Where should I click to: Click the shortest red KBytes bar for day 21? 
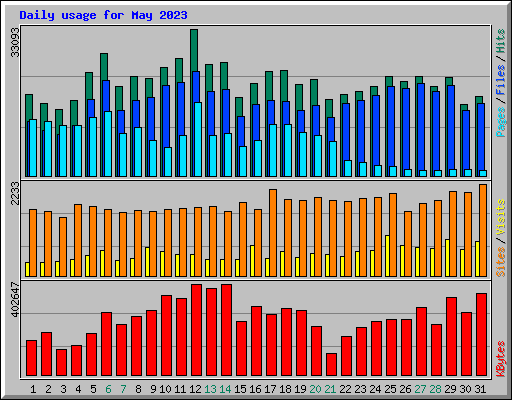[x=331, y=364]
